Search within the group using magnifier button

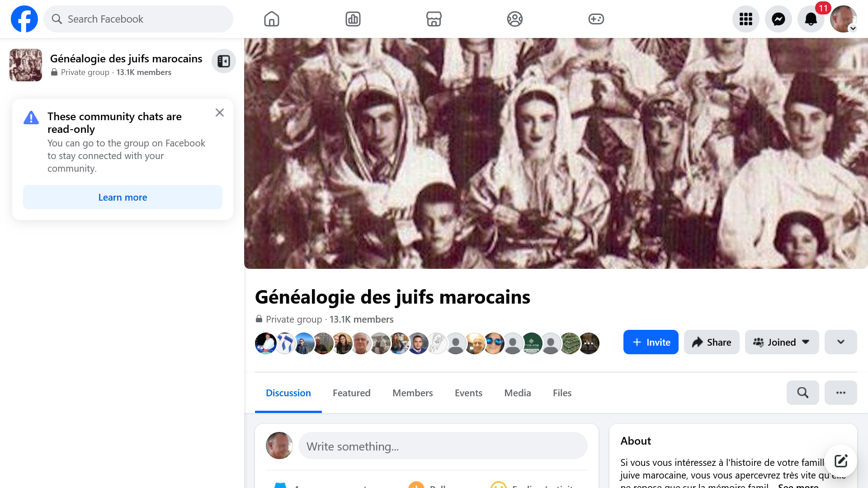pyautogui.click(x=802, y=393)
